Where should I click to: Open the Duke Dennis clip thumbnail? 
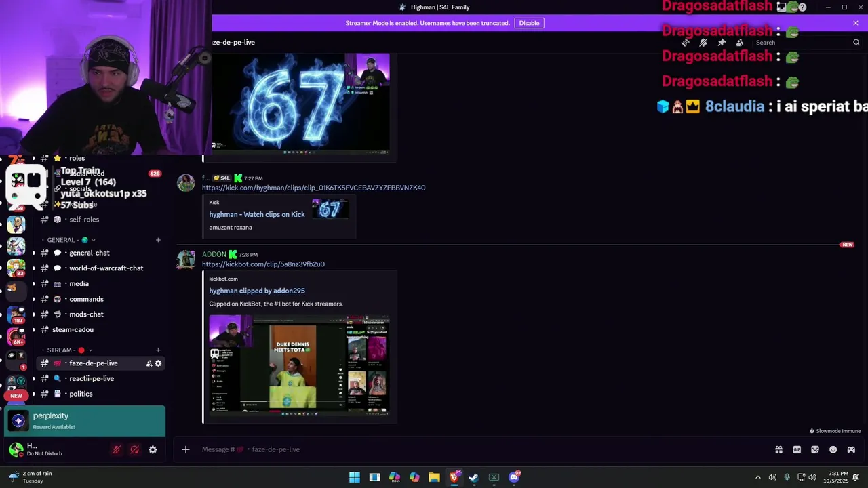click(x=299, y=365)
